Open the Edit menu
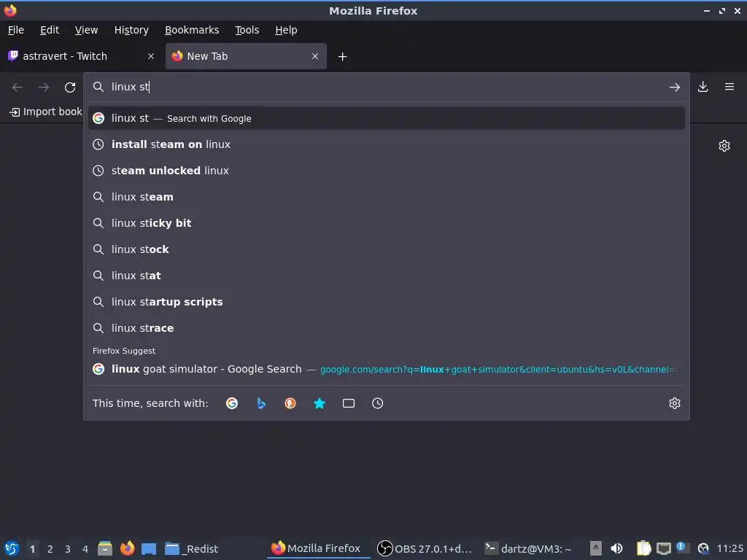 point(50,30)
